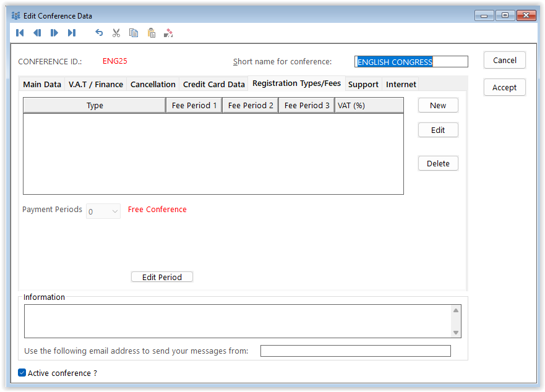The image size is (545, 392).
Task: Go to the next record
Action: [x=54, y=33]
